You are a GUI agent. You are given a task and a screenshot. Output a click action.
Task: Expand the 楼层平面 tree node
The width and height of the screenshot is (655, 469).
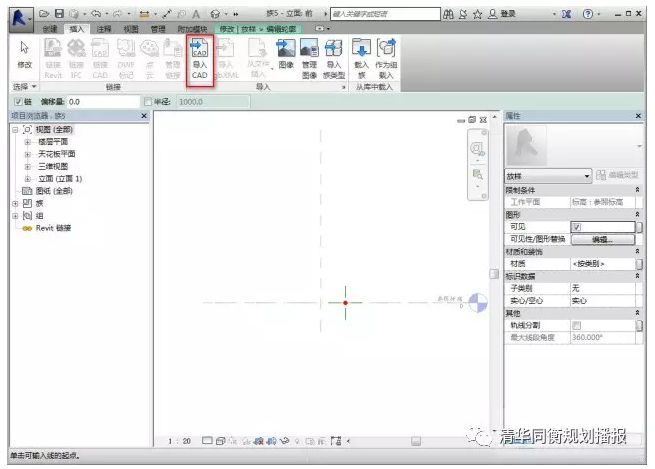(x=28, y=141)
